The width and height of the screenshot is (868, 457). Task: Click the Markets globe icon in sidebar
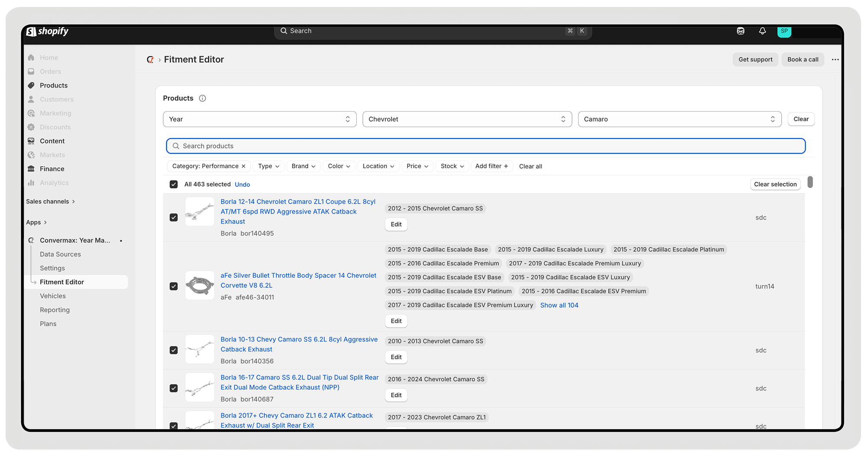(31, 155)
